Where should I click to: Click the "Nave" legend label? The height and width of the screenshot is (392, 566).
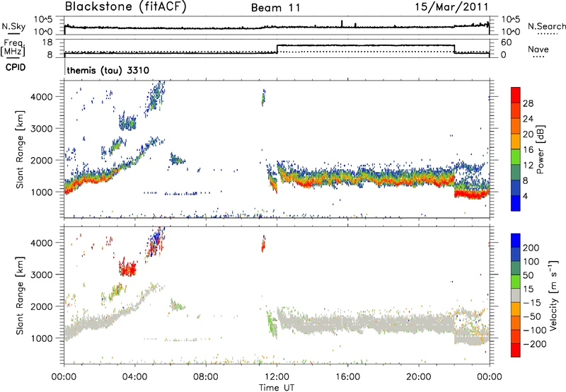coord(538,50)
